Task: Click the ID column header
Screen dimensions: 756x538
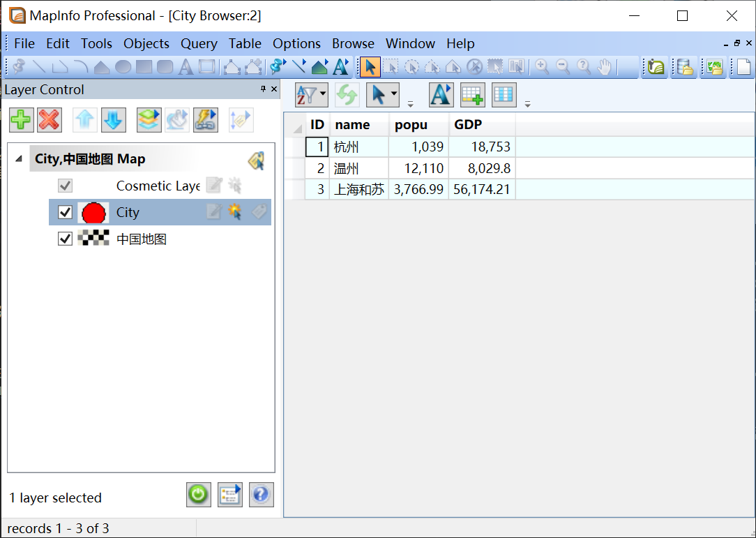Action: 317,124
